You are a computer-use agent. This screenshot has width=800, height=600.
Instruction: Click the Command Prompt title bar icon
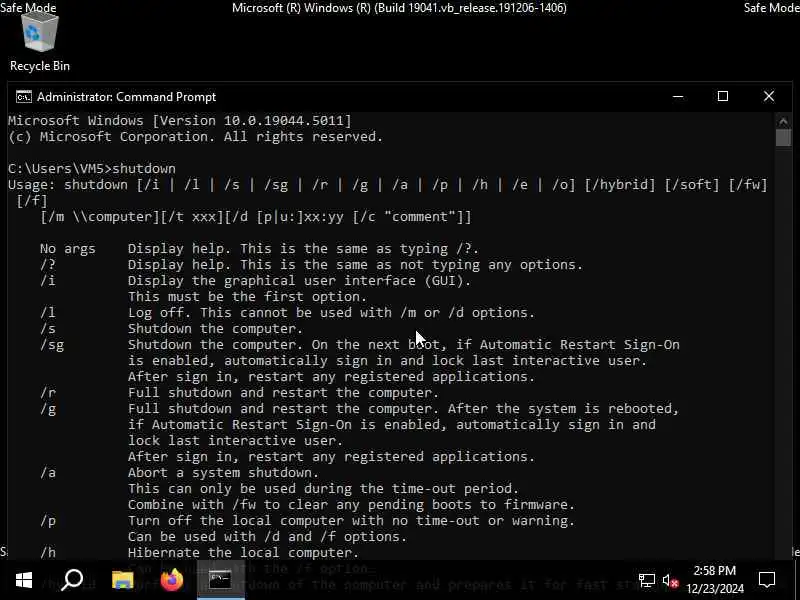(23, 96)
